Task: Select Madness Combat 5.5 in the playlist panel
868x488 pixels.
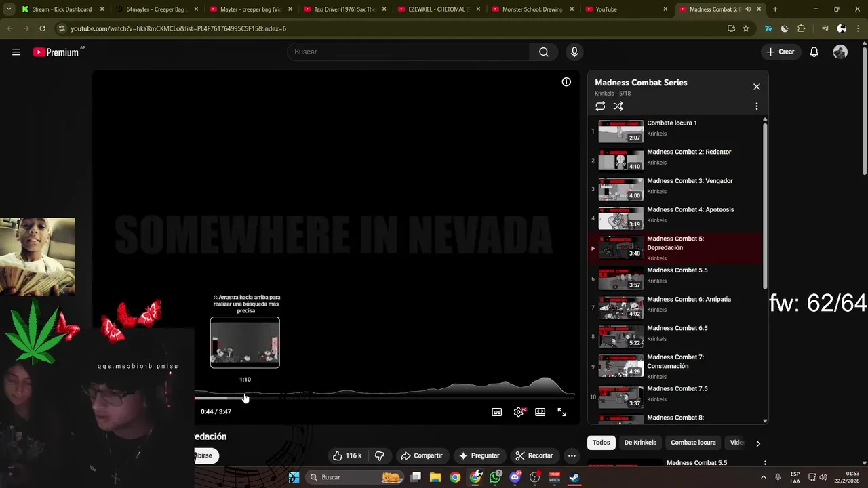Action: pos(675,279)
